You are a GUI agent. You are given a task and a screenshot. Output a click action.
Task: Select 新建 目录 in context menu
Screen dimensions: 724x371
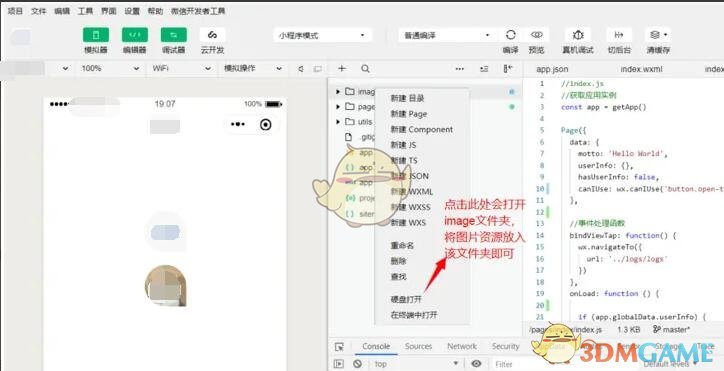point(407,98)
